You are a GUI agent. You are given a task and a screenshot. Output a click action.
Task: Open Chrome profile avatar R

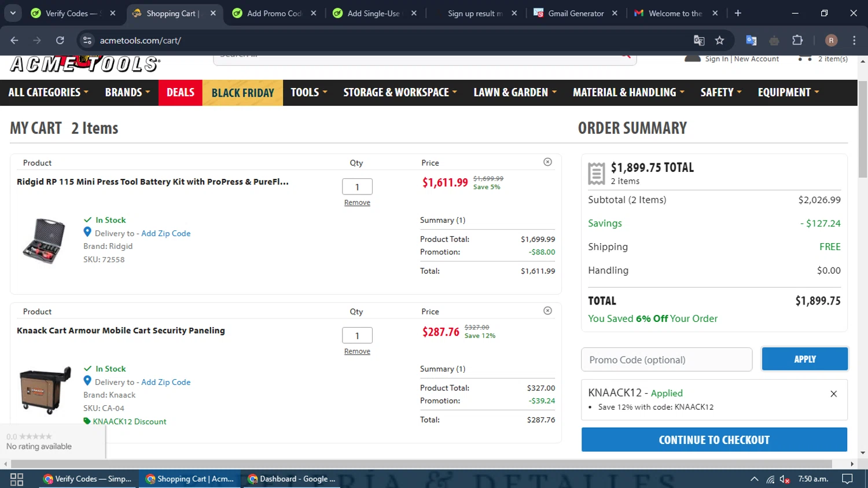(x=831, y=40)
